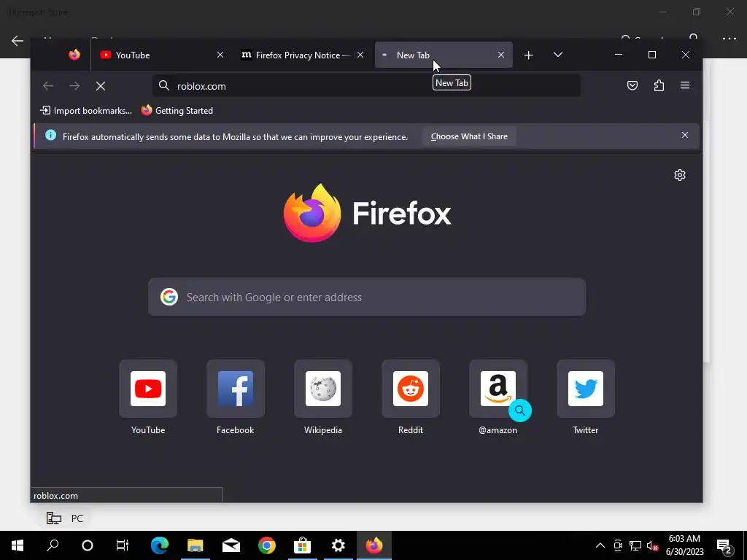
Task: Minimize the Firefox window
Action: 619,55
